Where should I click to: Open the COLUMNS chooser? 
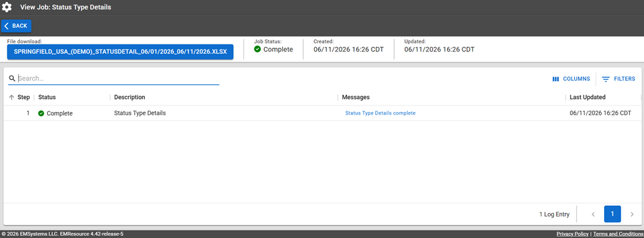[x=571, y=78]
